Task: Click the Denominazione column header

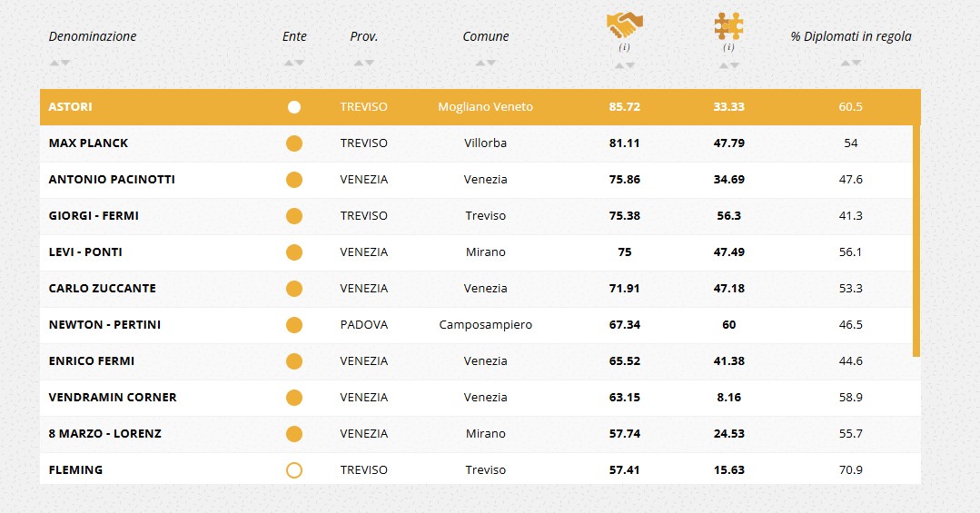Action: pos(93,36)
